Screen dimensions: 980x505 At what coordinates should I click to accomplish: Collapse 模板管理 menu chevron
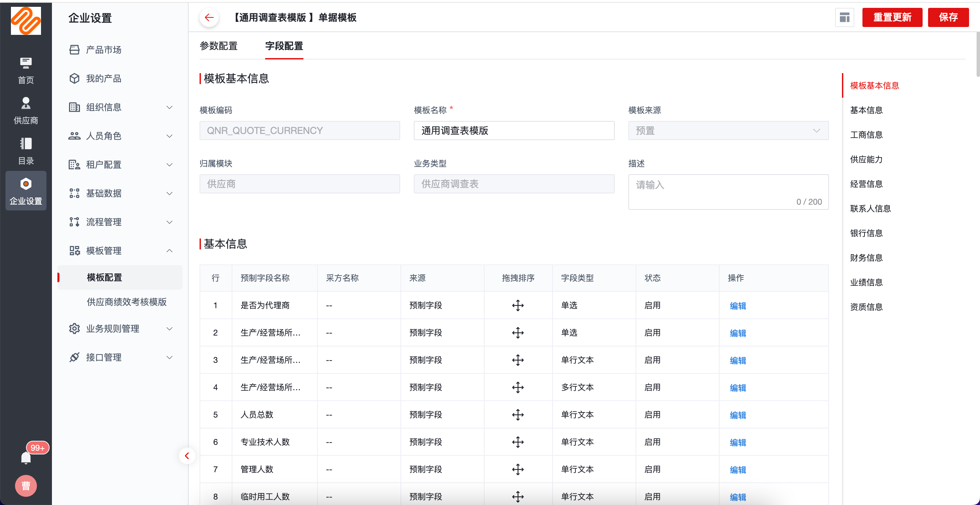click(170, 250)
